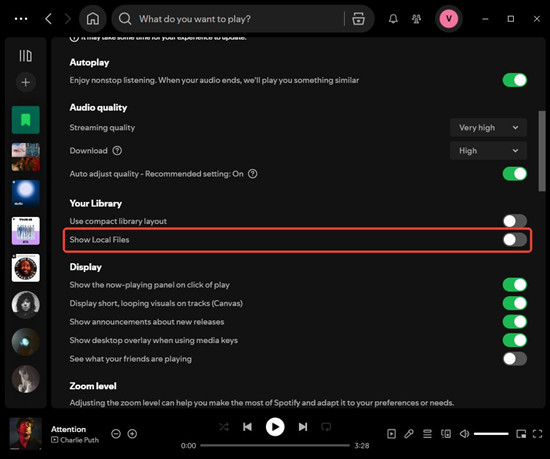Open Streaming quality Very high dropdown
Viewport: 550px width, 459px height.
488,128
